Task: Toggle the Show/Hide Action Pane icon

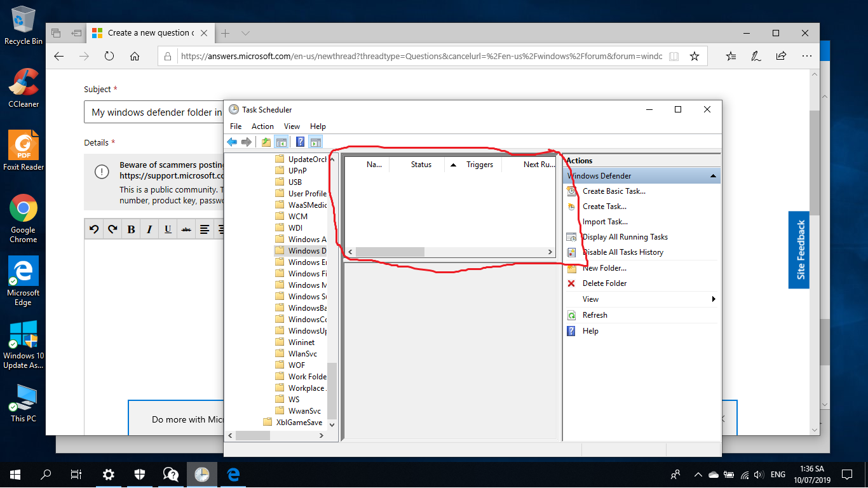Action: 316,142
